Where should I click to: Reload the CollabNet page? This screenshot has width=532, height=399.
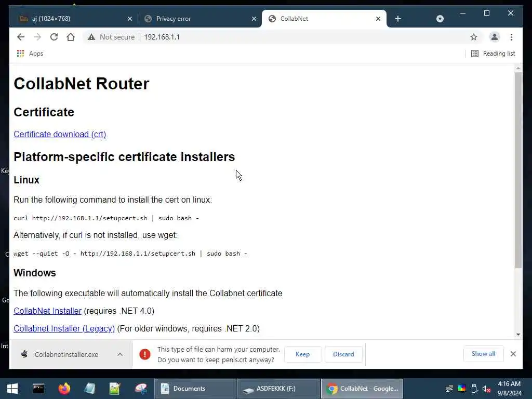point(54,37)
